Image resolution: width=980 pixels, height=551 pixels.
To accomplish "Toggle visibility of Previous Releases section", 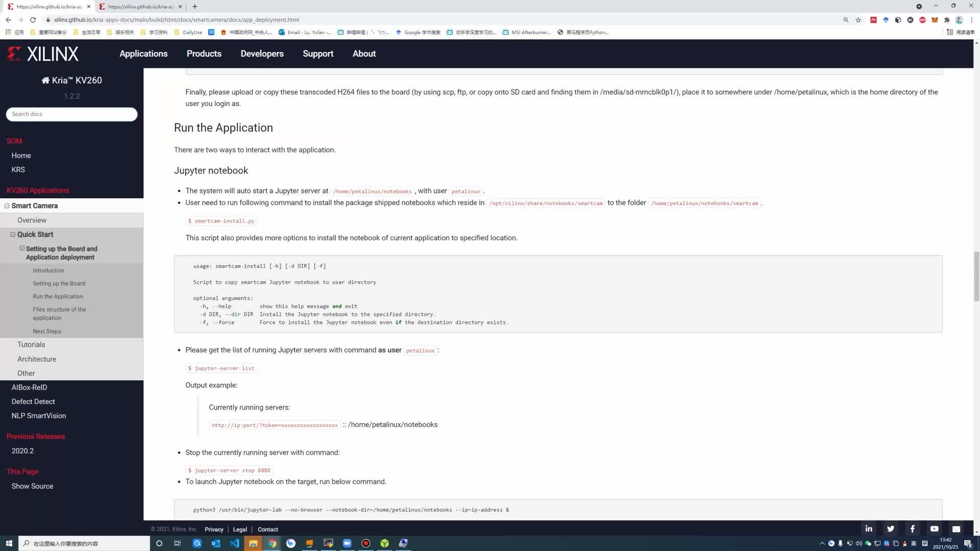I will pos(36,436).
